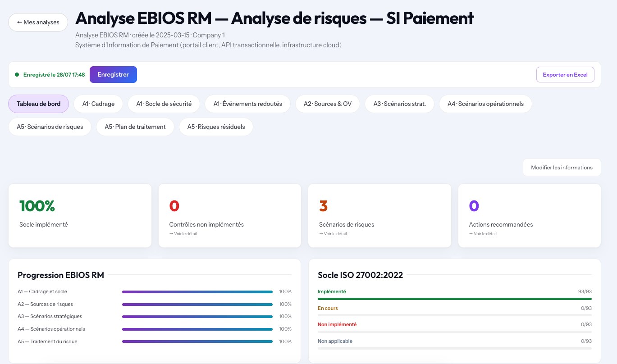
Task: Open Modifier les informations
Action: coord(562,168)
